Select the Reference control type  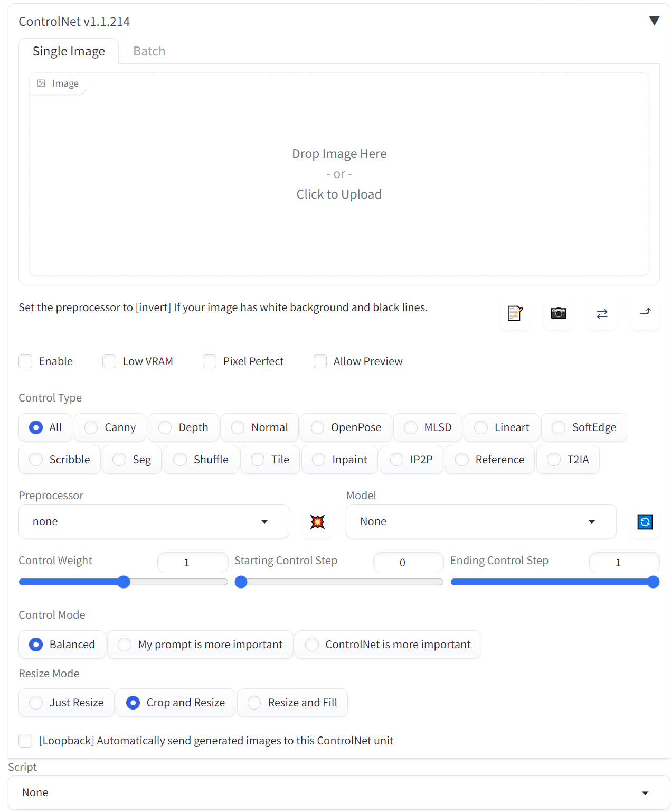coord(490,460)
